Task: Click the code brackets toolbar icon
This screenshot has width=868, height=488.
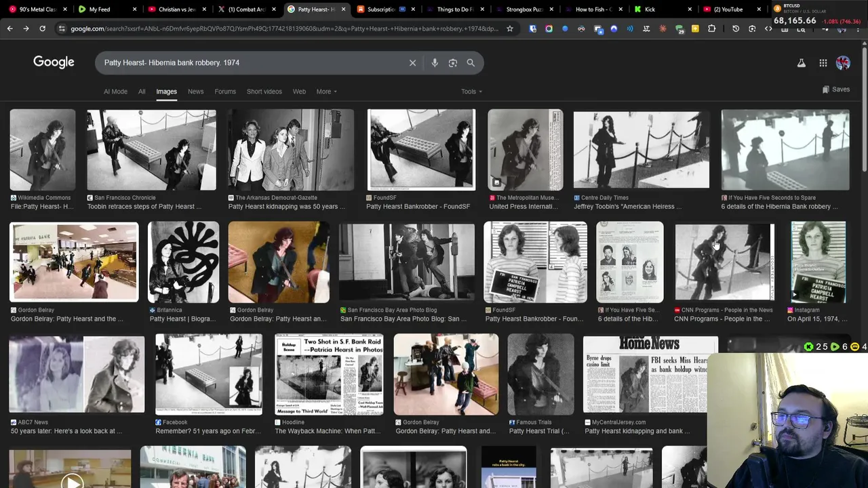Action: tap(768, 28)
